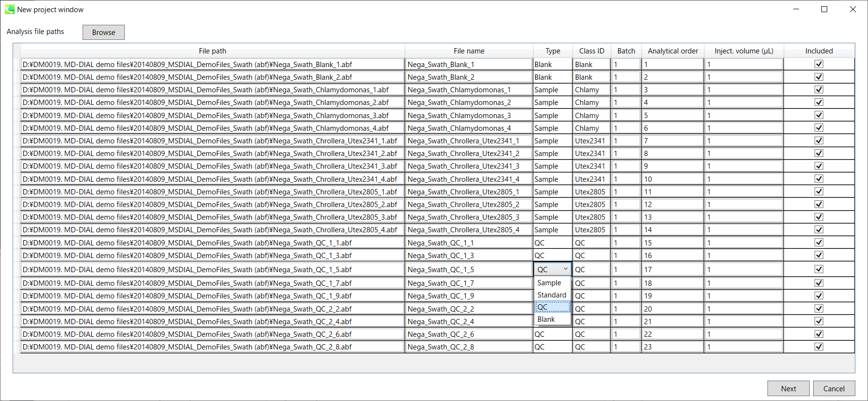Click Analytical order field showing 10
Screen dimensions: 868x401
tap(672, 179)
